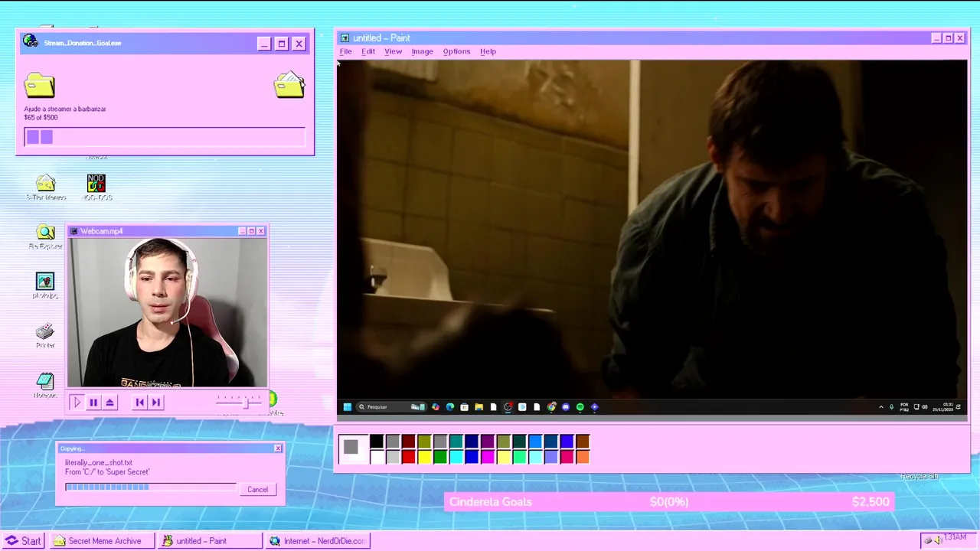
Task: Select white color in Paint palette
Action: pyautogui.click(x=376, y=457)
